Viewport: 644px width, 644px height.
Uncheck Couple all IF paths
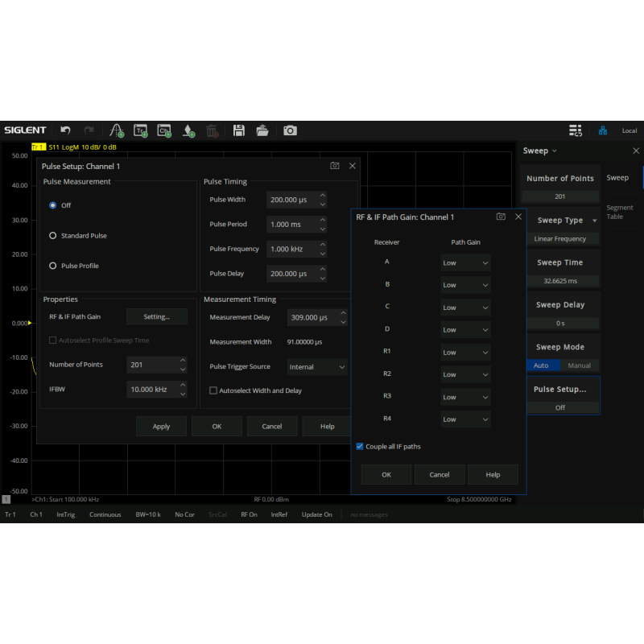pyautogui.click(x=360, y=446)
